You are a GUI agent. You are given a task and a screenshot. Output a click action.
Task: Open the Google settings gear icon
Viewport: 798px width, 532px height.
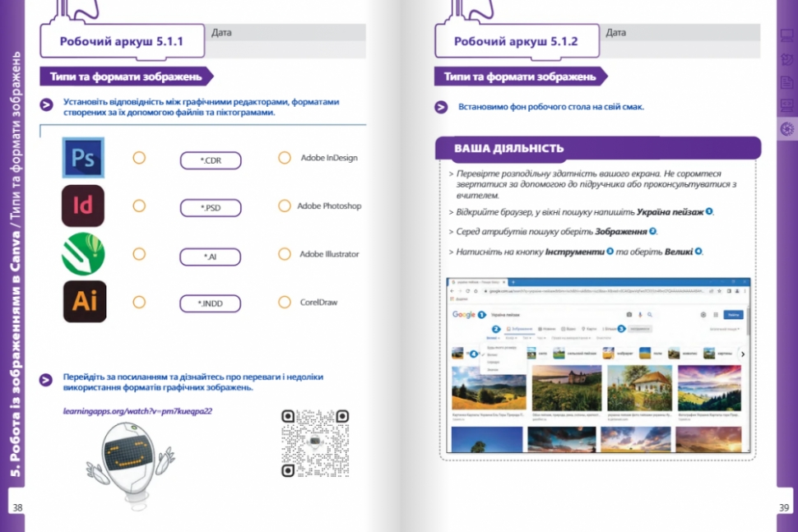point(703,315)
